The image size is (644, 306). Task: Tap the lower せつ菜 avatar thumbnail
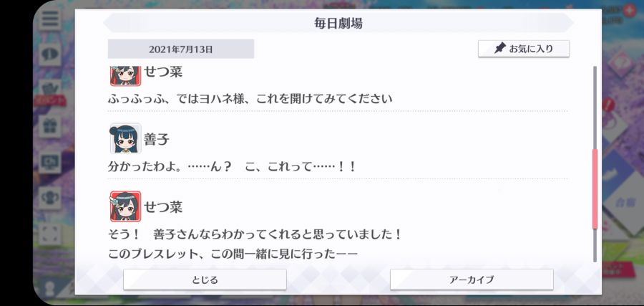tap(126, 206)
